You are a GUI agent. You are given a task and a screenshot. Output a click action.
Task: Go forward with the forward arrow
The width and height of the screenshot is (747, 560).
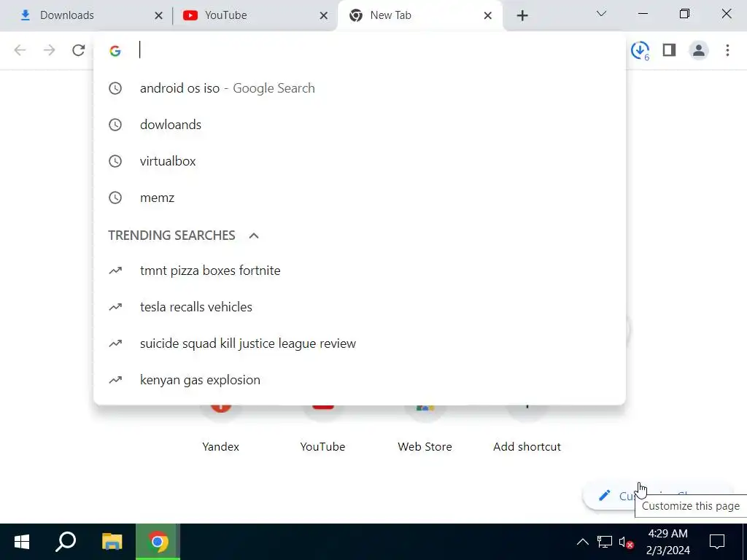point(49,50)
